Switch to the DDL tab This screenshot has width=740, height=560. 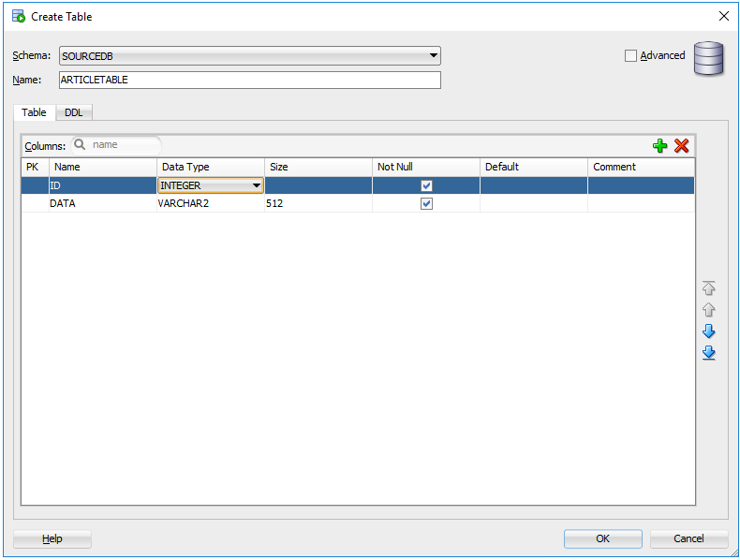click(73, 112)
